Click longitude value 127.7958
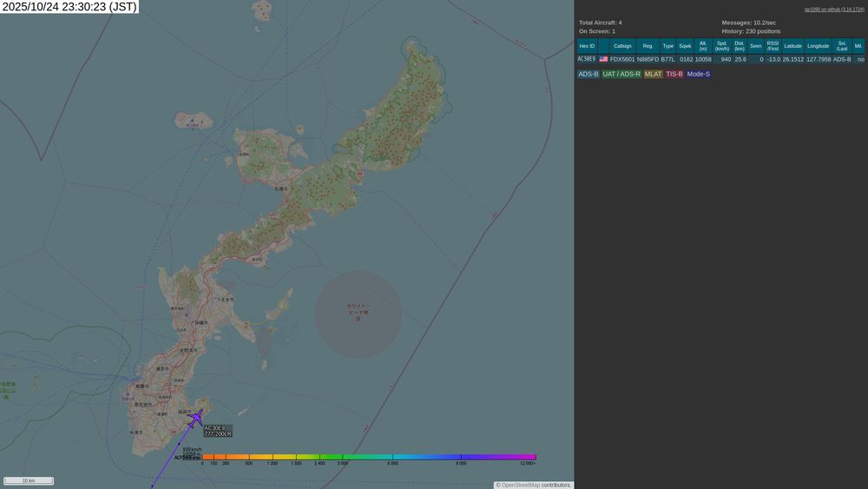The image size is (868, 489). tap(819, 59)
